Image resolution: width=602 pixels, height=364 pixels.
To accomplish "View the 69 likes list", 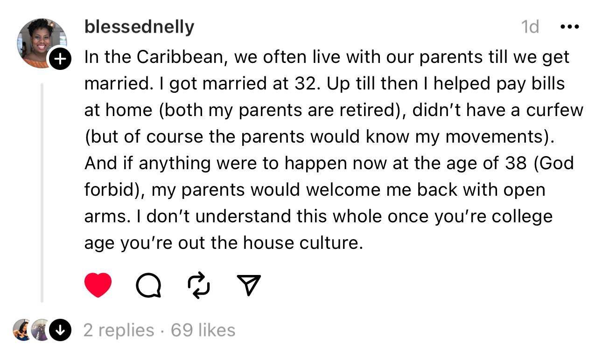I will 203,330.
